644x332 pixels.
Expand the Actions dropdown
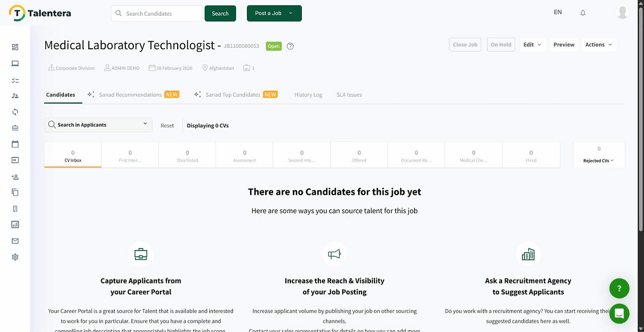[598, 45]
